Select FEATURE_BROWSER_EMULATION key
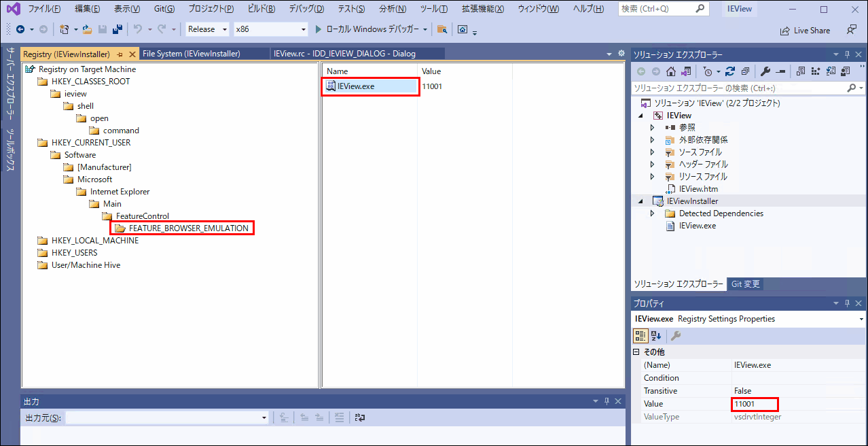Viewport: 868px width, 446px height. click(x=189, y=228)
